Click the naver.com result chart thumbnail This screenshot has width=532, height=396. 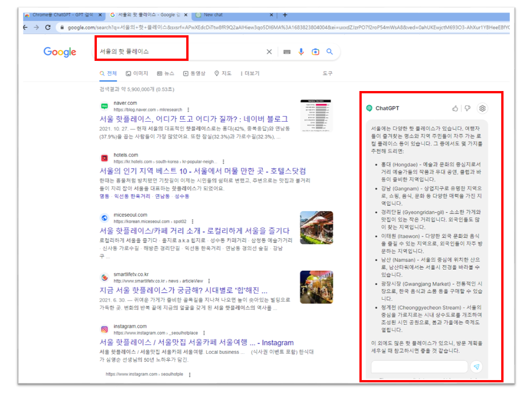(x=316, y=115)
